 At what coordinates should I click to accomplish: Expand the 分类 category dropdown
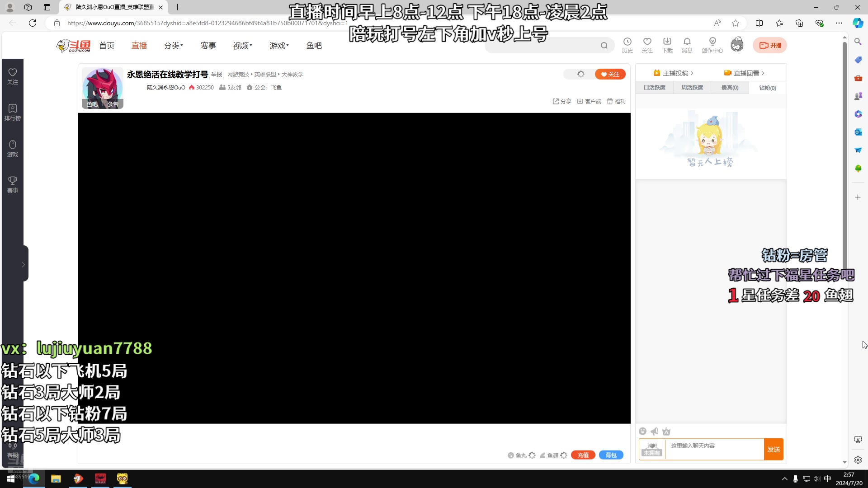pos(173,46)
